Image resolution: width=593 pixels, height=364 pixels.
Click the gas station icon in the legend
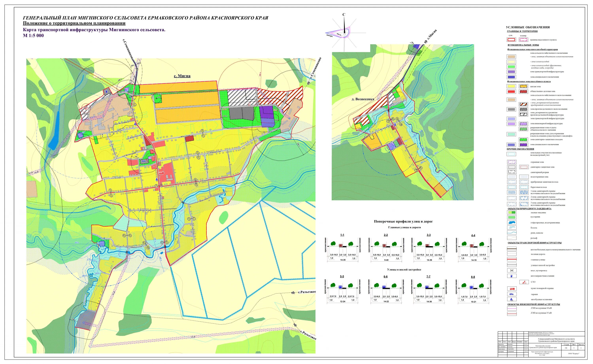[x=512, y=276]
